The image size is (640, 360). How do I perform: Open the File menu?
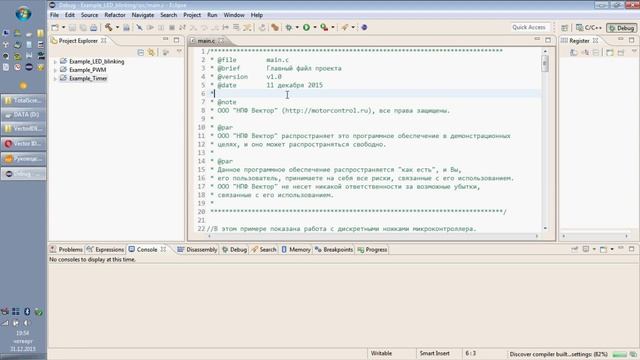coord(54,15)
